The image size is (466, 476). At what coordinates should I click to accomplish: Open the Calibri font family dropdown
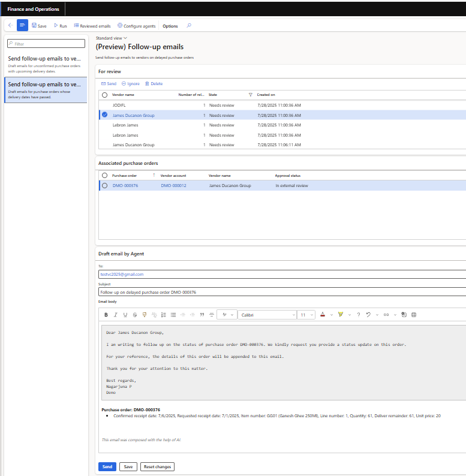(x=267, y=315)
